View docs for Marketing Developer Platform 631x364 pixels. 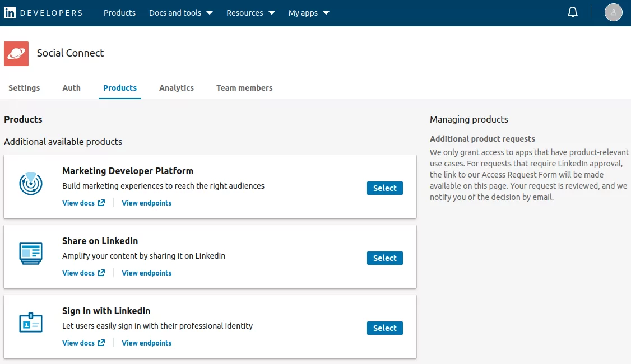[x=83, y=203]
